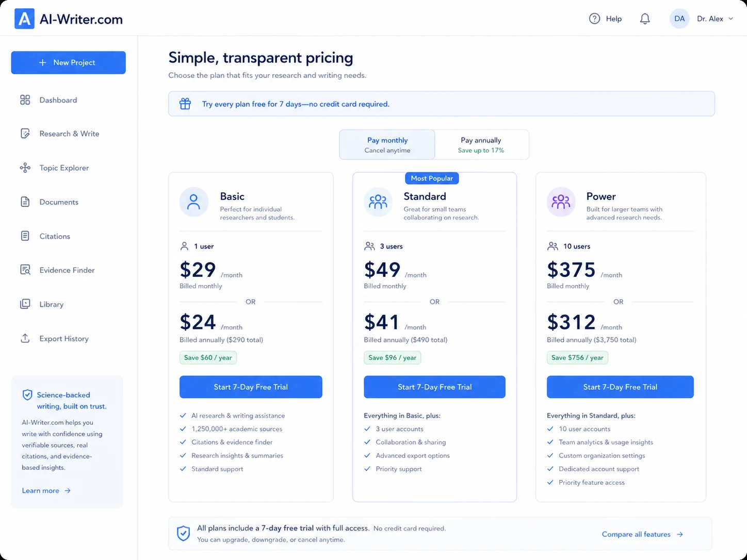Switch billing to Pay monthly

[x=387, y=144]
